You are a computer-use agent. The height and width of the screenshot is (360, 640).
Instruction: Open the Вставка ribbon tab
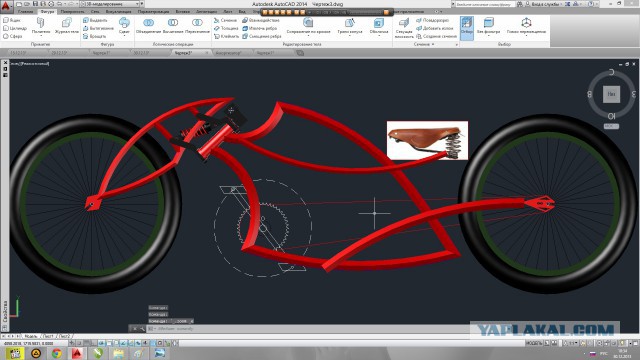tap(182, 12)
